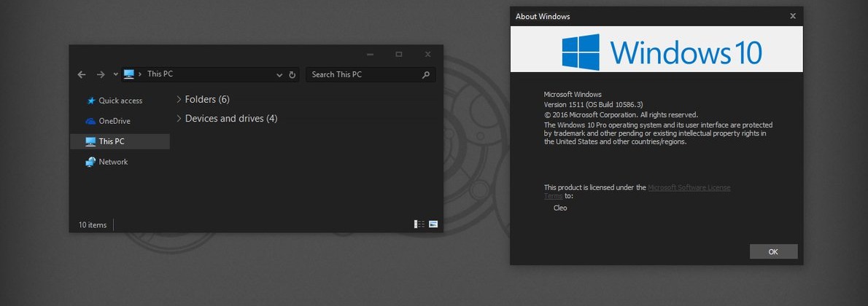
Task: Click OK in About Windows dialog
Action: (x=773, y=252)
